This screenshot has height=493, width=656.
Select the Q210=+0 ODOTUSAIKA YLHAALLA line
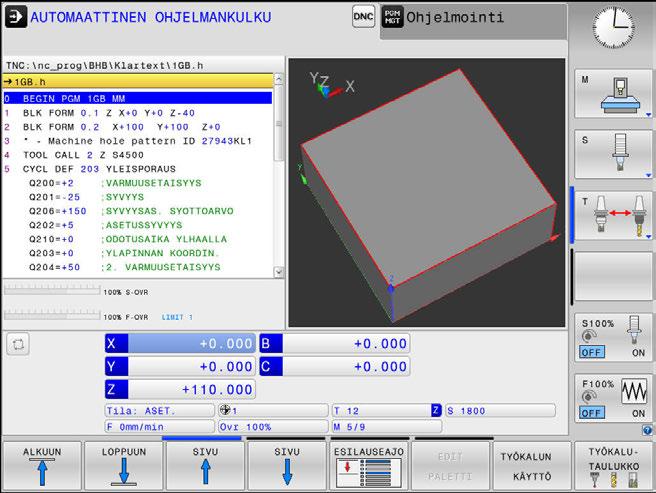(x=138, y=239)
